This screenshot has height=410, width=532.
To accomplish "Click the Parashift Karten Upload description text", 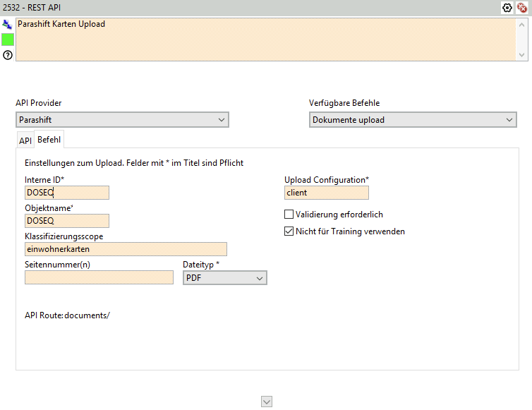I will tap(61, 24).
